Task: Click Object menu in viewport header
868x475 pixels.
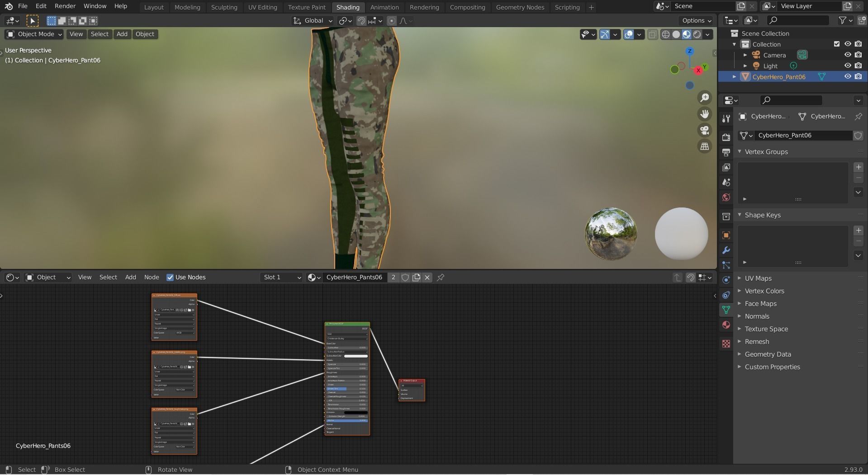Action: tap(145, 34)
